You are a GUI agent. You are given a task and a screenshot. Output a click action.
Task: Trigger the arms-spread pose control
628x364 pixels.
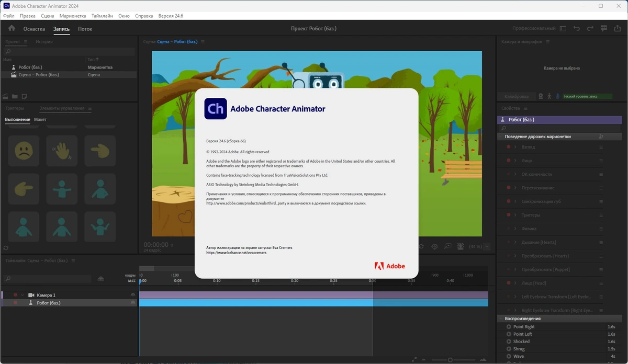pos(62,189)
